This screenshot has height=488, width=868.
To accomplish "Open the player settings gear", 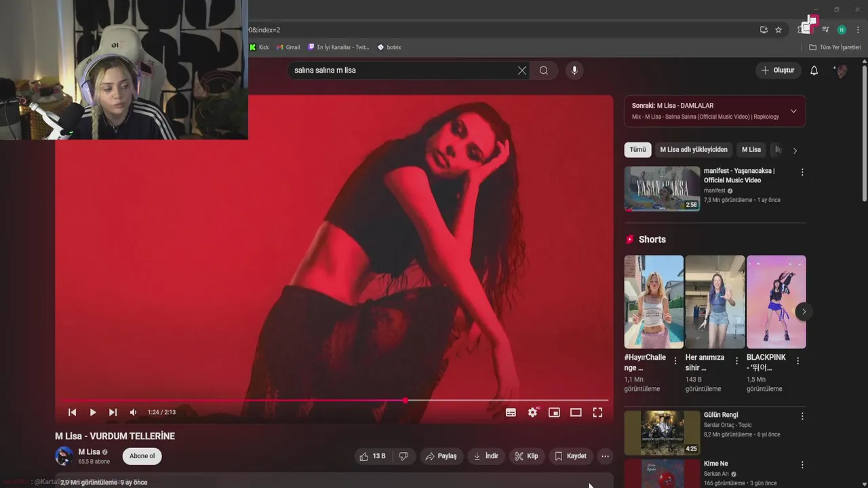I will [532, 412].
